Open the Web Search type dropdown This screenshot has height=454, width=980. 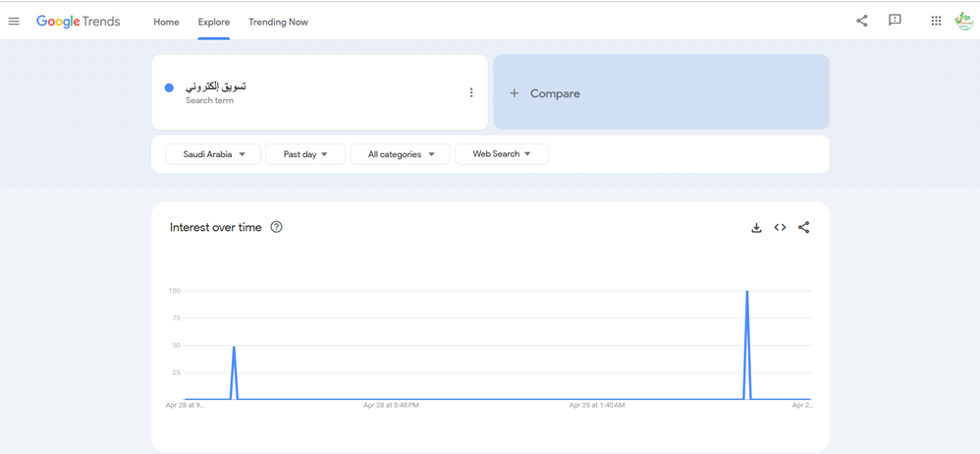(501, 154)
